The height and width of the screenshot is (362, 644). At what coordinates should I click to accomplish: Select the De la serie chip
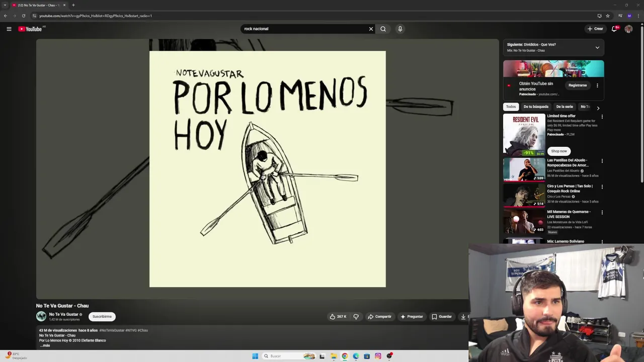(565, 107)
